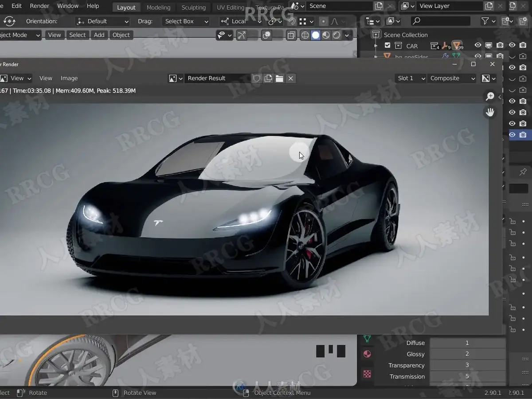Switch to UV Editing workspace tab
Viewport: 532px width, 399px height.
231,8
